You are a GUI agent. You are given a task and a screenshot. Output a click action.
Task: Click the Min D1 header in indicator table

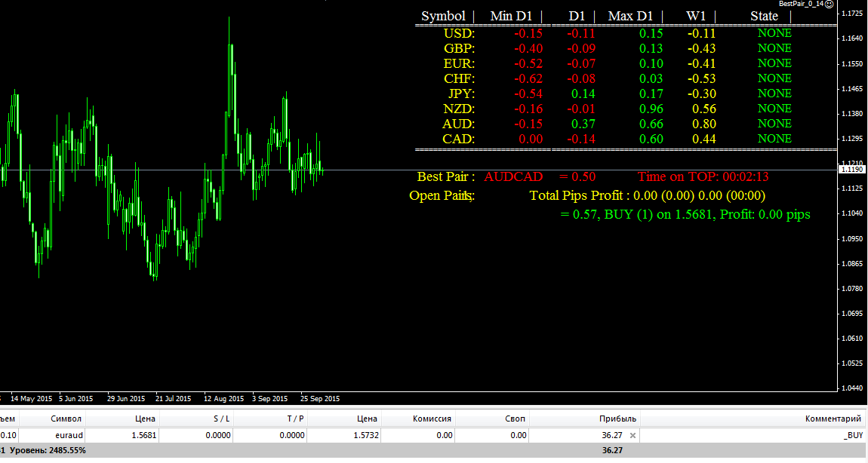coord(511,16)
